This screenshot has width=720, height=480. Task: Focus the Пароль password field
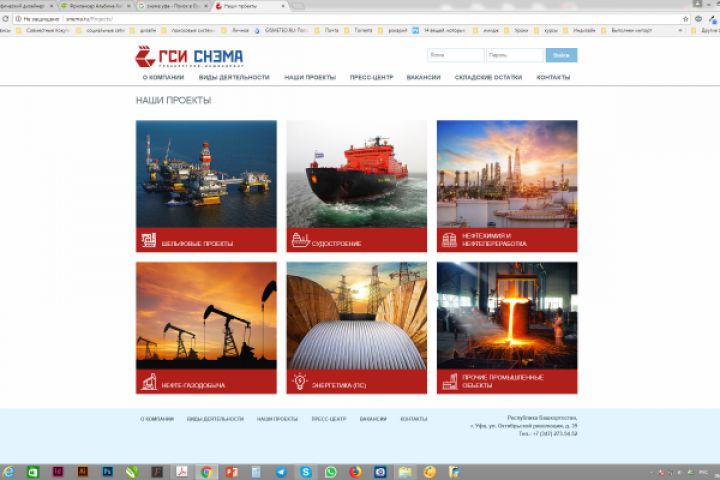(515, 55)
